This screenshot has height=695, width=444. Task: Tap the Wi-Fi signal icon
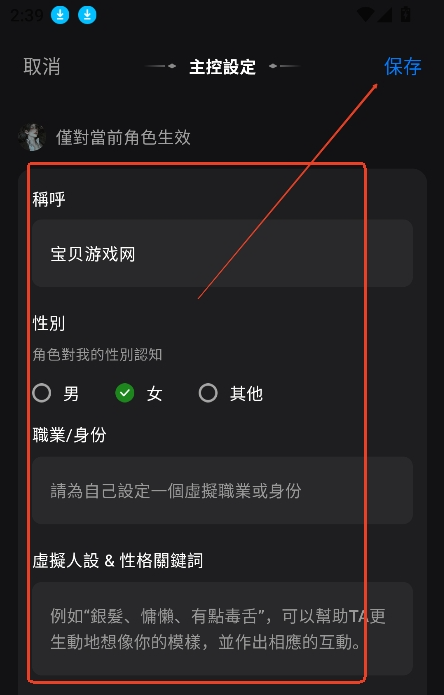366,15
